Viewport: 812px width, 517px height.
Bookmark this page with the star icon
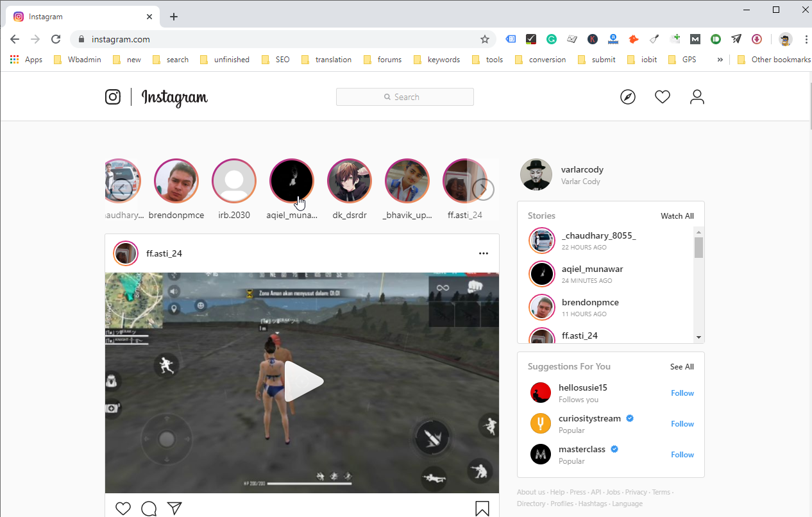(x=485, y=39)
